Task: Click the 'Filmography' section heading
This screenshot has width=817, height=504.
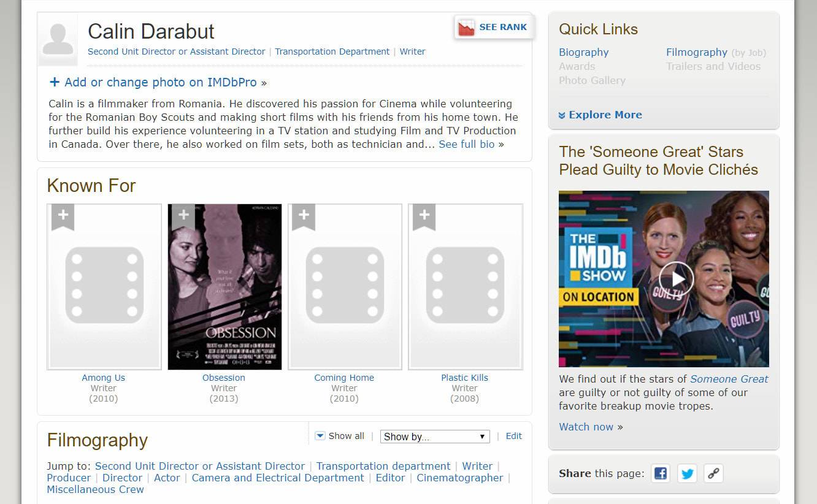Action: pos(98,440)
